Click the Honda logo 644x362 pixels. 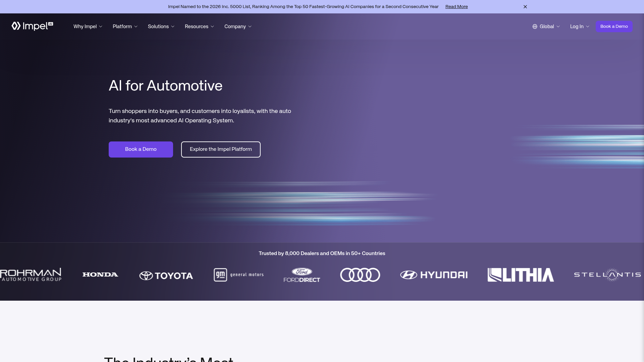[x=100, y=275]
